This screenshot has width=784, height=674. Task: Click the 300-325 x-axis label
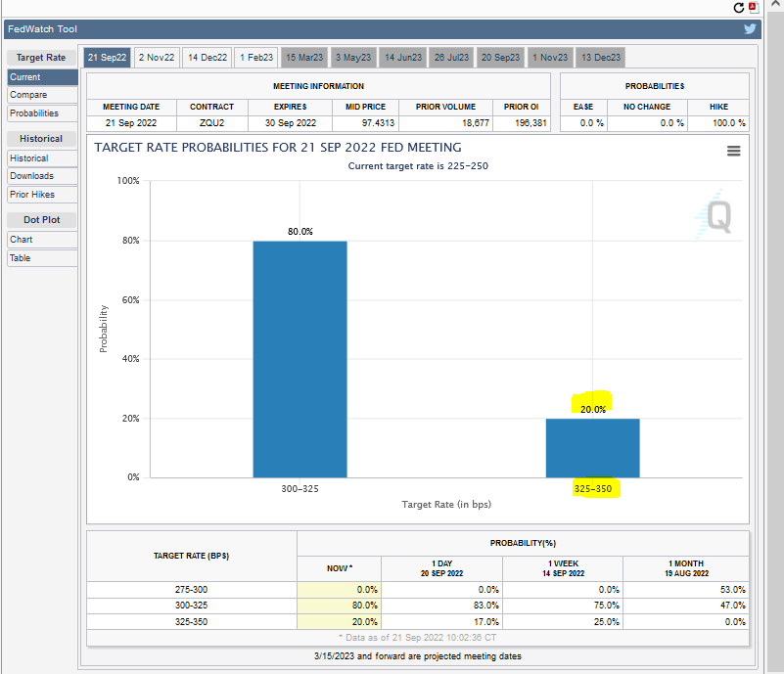pos(300,489)
